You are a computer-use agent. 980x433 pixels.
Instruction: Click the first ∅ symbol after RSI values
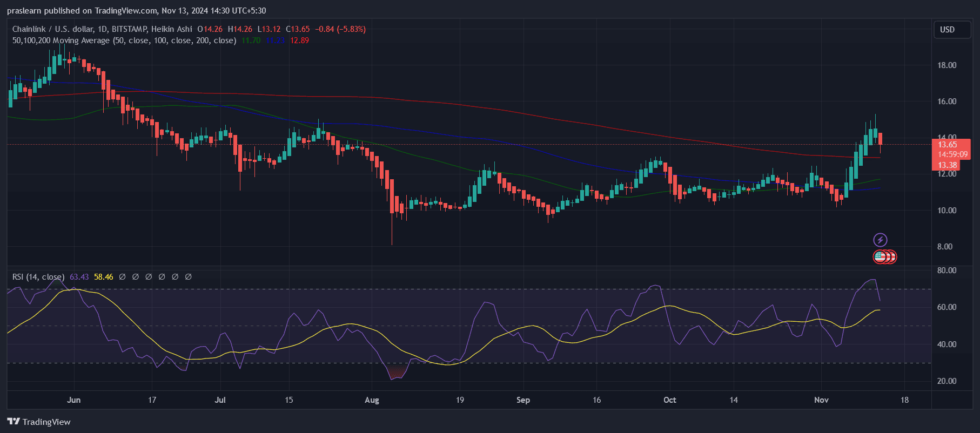(x=123, y=277)
